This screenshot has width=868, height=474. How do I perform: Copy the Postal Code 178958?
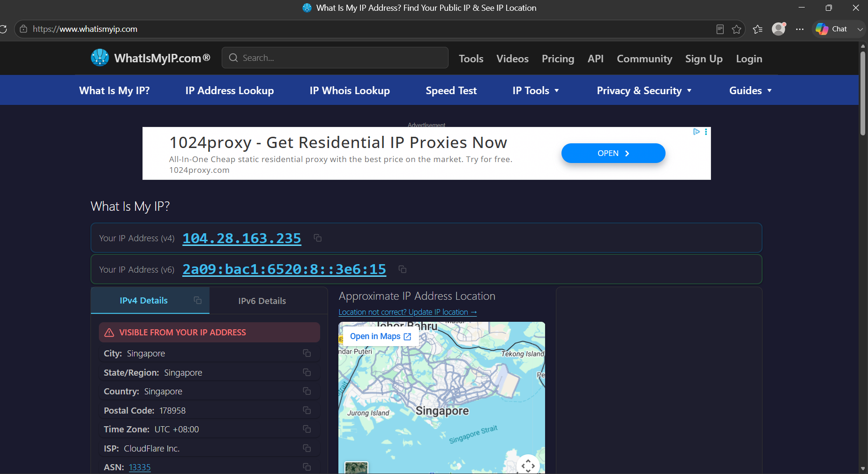pyautogui.click(x=307, y=410)
